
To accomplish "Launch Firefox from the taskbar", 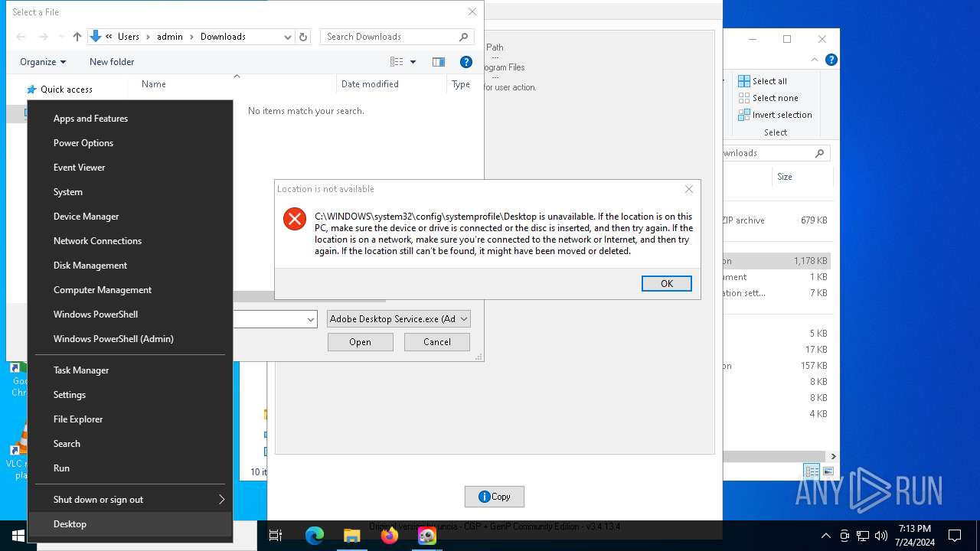I will [389, 536].
